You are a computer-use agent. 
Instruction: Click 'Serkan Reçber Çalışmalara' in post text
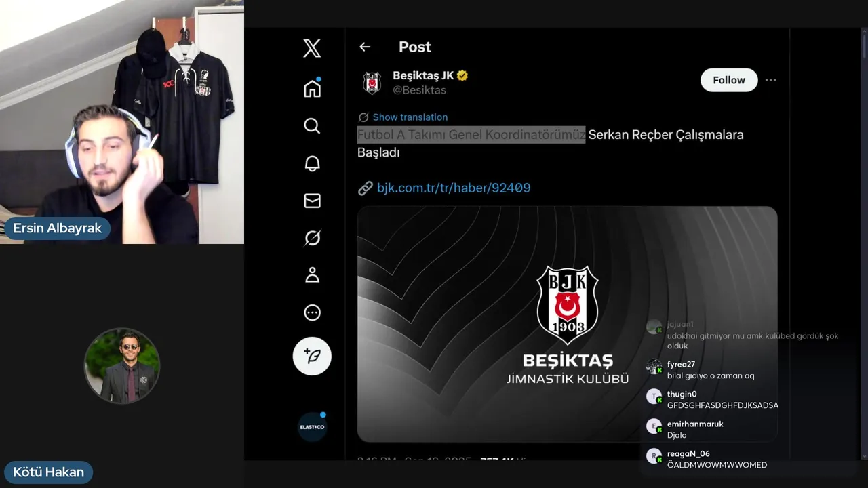(x=666, y=134)
